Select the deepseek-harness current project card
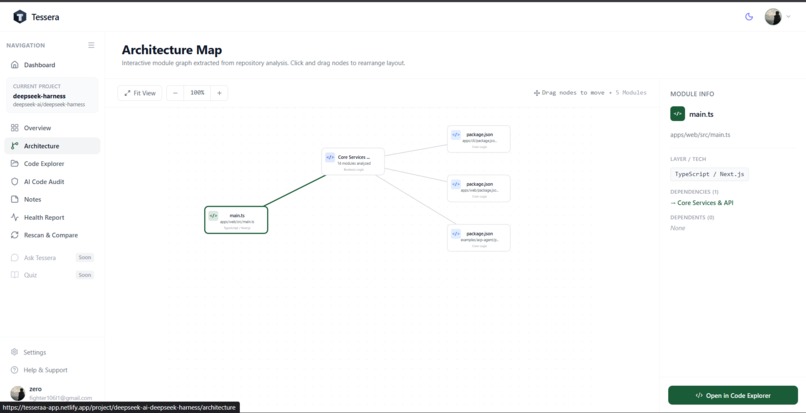 pyautogui.click(x=52, y=95)
